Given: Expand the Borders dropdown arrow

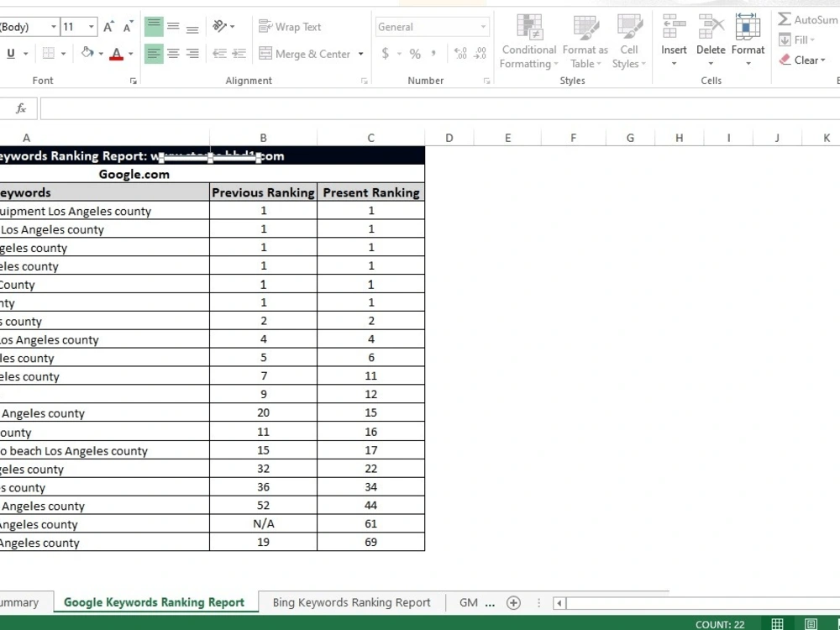Looking at the screenshot, I should 63,54.
